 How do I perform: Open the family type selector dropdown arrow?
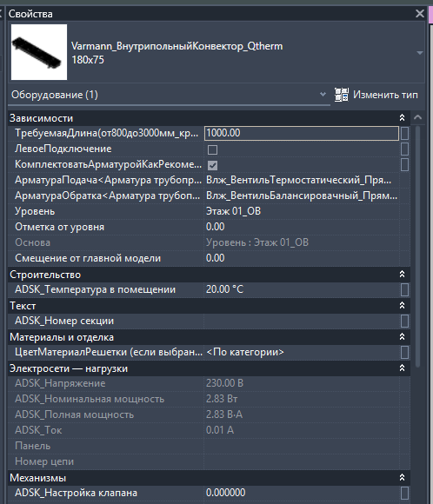[x=419, y=53]
